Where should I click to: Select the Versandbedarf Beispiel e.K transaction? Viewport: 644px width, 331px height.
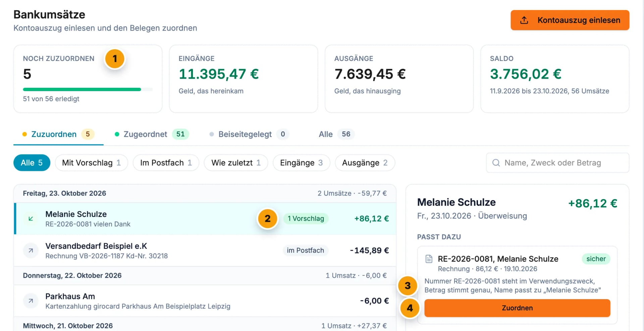[x=205, y=250]
